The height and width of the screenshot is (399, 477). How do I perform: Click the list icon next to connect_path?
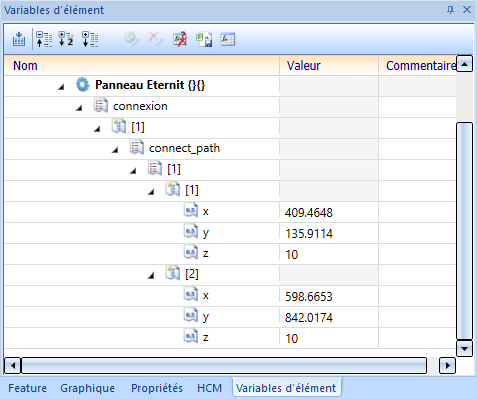click(x=136, y=148)
